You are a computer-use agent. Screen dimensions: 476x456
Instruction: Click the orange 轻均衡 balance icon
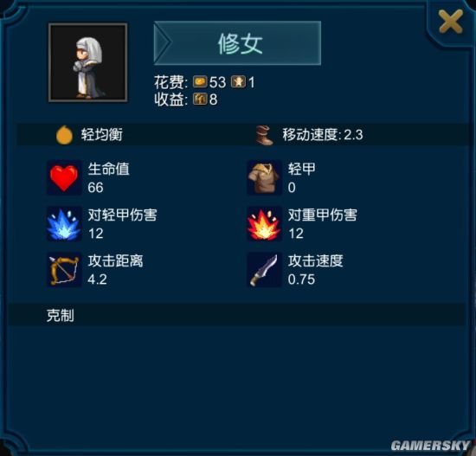pos(64,135)
